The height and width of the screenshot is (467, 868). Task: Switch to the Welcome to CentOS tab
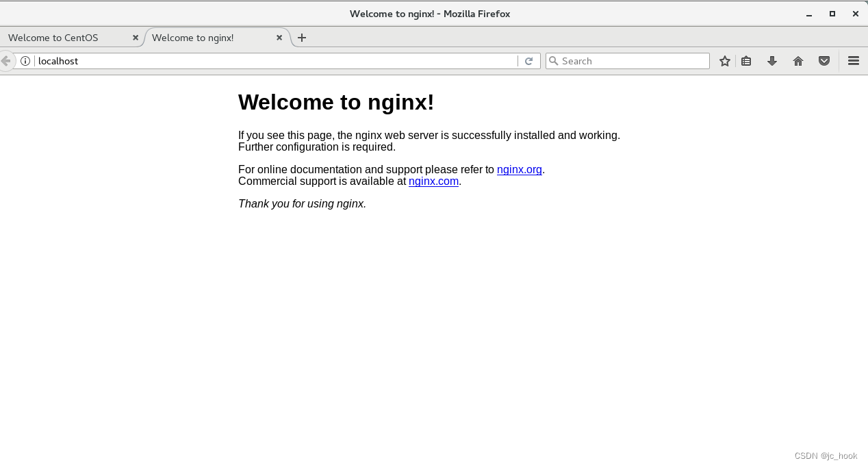pos(72,38)
